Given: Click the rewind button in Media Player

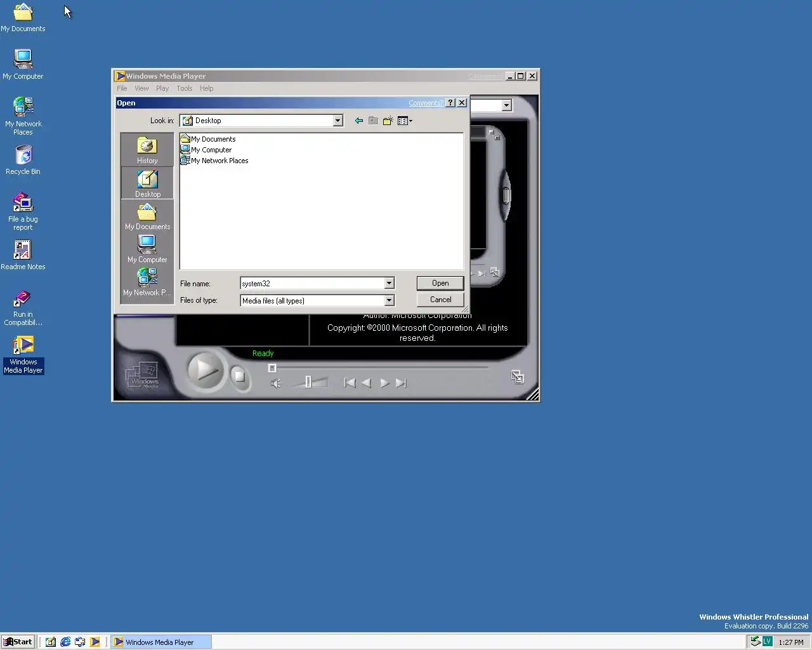Looking at the screenshot, I should pyautogui.click(x=366, y=383).
